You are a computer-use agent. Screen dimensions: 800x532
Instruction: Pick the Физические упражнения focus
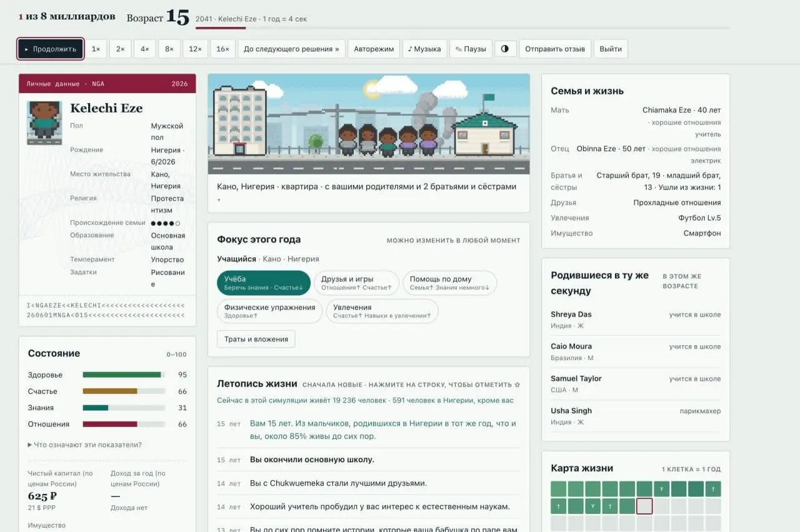pyautogui.click(x=270, y=311)
